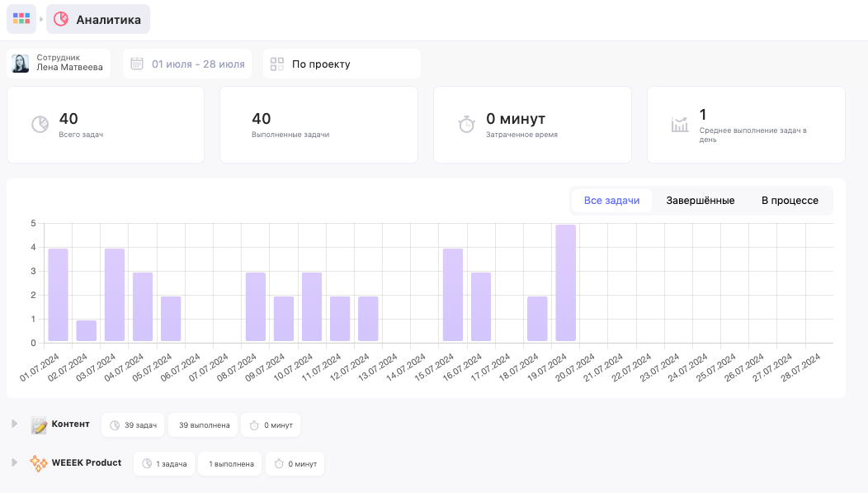
Task: Open the 01 июля – 28 июля date picker
Action: [198, 64]
